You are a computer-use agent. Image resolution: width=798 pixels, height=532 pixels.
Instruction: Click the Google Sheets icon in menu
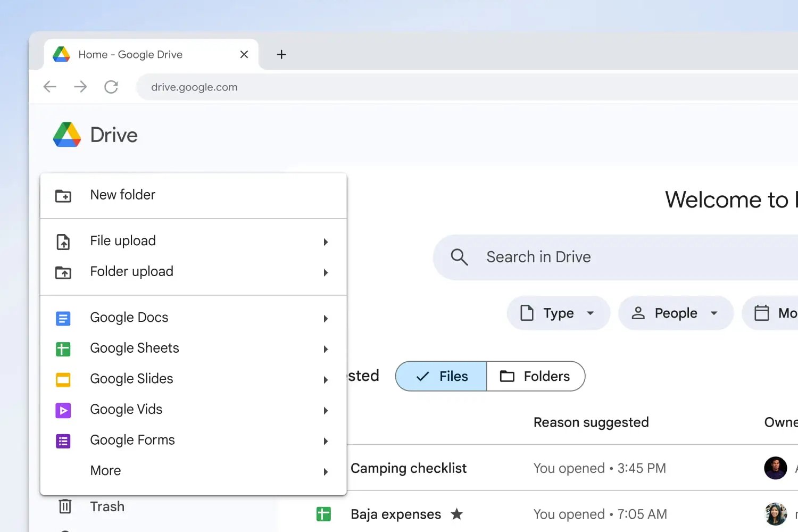(63, 349)
